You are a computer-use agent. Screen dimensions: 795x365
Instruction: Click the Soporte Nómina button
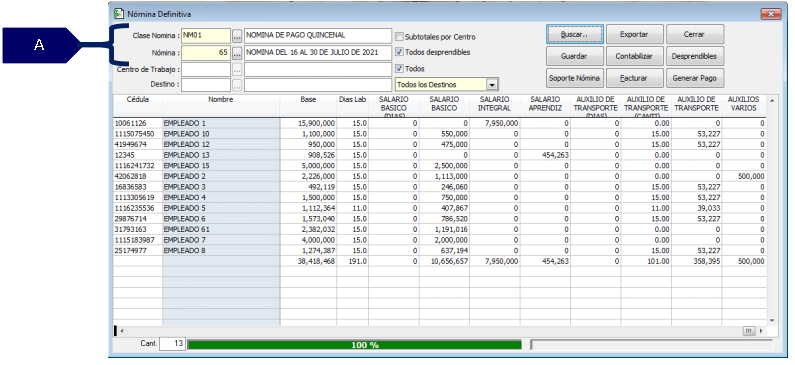point(575,79)
